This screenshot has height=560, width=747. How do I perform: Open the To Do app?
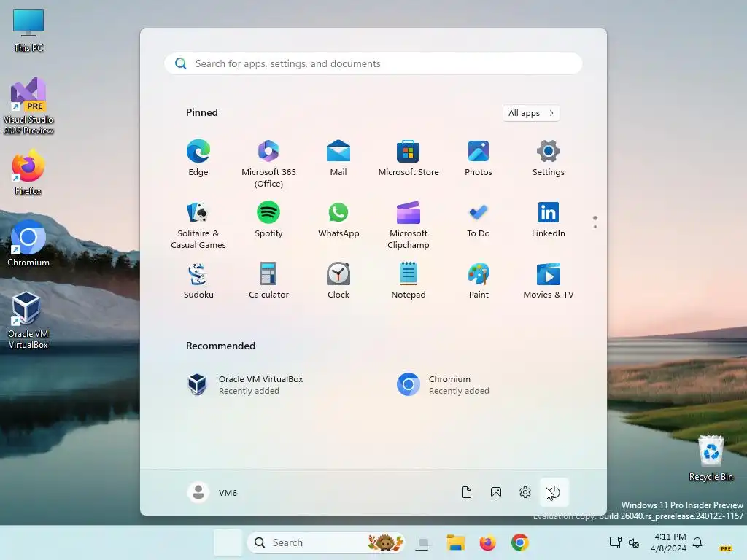pyautogui.click(x=479, y=219)
